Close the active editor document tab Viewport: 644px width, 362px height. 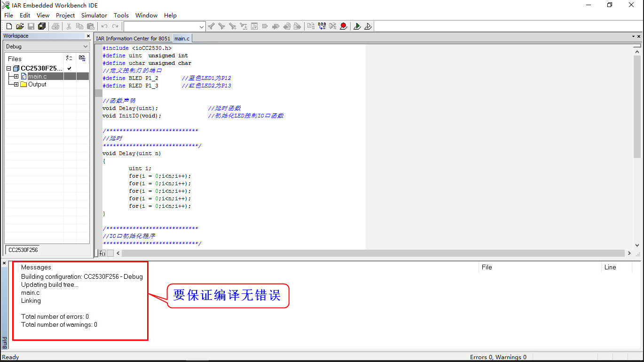point(639,37)
